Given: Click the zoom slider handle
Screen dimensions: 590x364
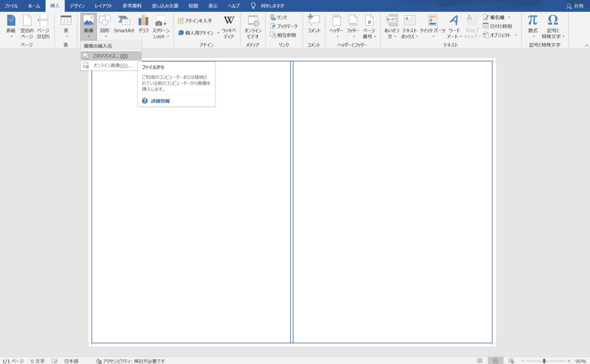Looking at the screenshot, I should 544,361.
